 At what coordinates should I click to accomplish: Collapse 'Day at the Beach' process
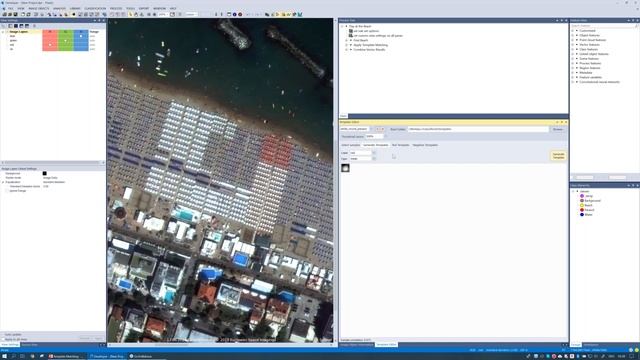point(342,26)
